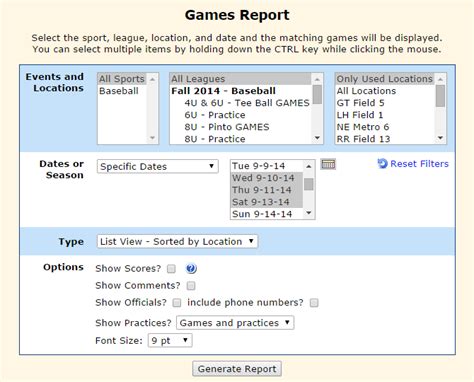Screen dimensions: 474x382
Task: Select date Sat 9-13-14
Action: click(267, 202)
